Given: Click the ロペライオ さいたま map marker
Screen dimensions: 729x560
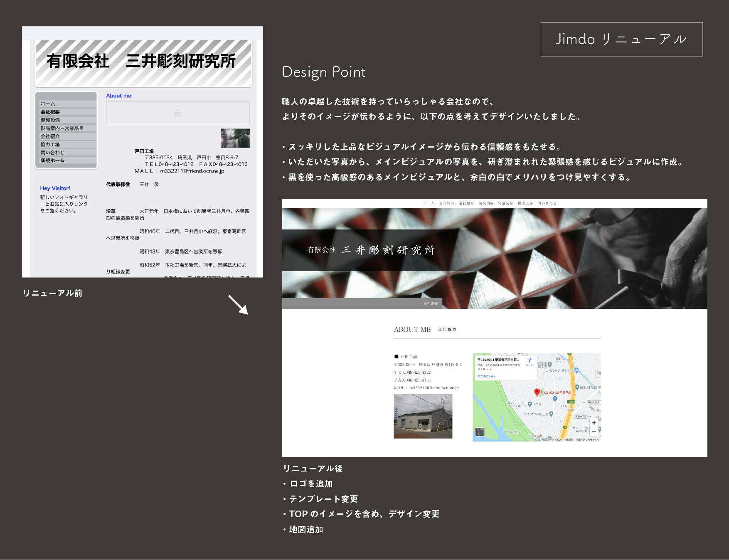Looking at the screenshot, I should point(576,370).
